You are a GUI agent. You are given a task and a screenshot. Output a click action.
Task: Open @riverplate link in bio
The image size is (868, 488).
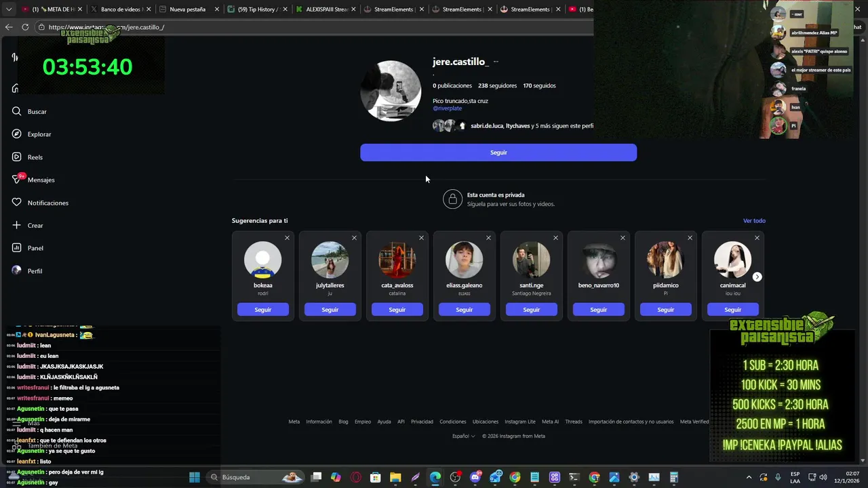click(448, 108)
